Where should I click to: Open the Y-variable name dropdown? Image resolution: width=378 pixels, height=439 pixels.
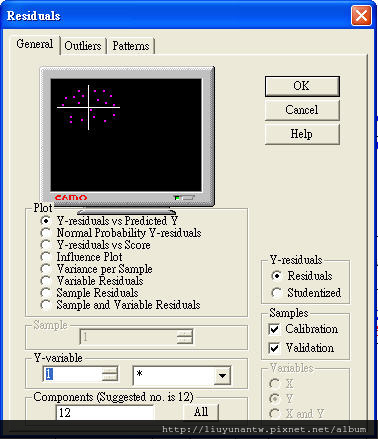(222, 376)
